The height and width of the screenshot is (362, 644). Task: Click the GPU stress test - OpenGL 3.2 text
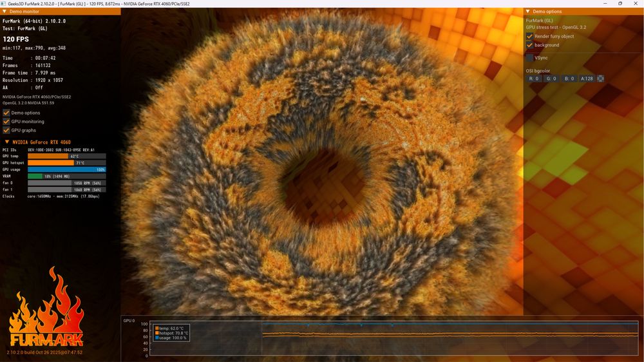tap(556, 27)
